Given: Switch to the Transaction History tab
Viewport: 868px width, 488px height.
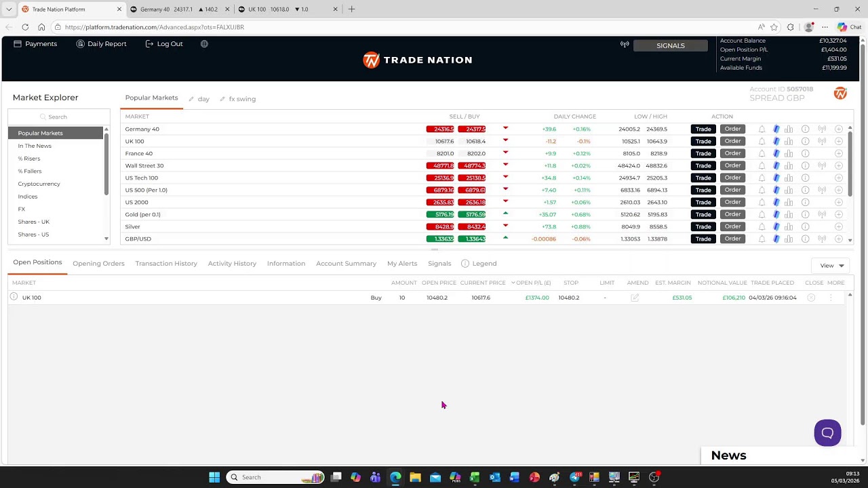Looking at the screenshot, I should point(166,264).
